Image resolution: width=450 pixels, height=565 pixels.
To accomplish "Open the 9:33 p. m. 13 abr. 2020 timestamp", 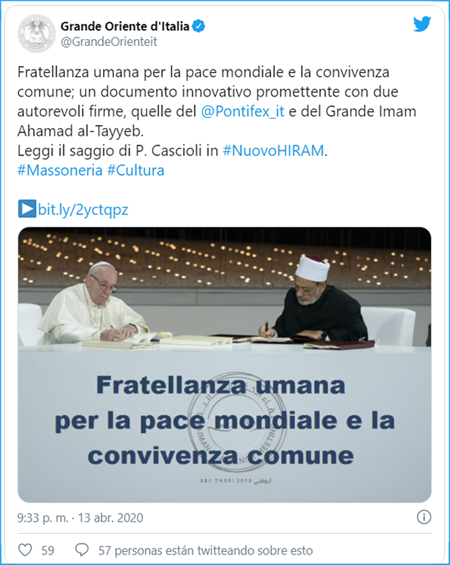I will [x=80, y=518].
